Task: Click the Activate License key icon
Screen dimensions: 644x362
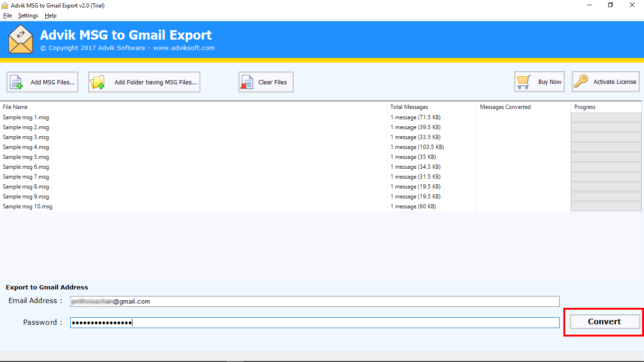Action: (x=581, y=82)
